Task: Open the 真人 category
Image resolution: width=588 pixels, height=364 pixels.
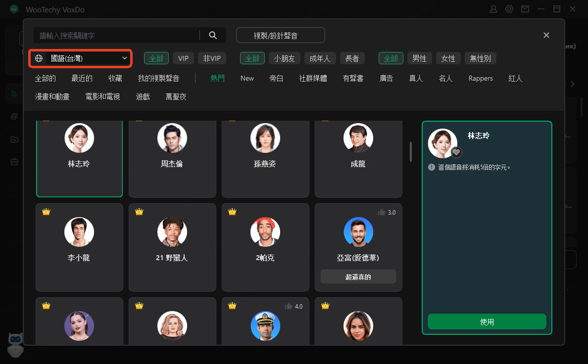Action: pos(416,78)
